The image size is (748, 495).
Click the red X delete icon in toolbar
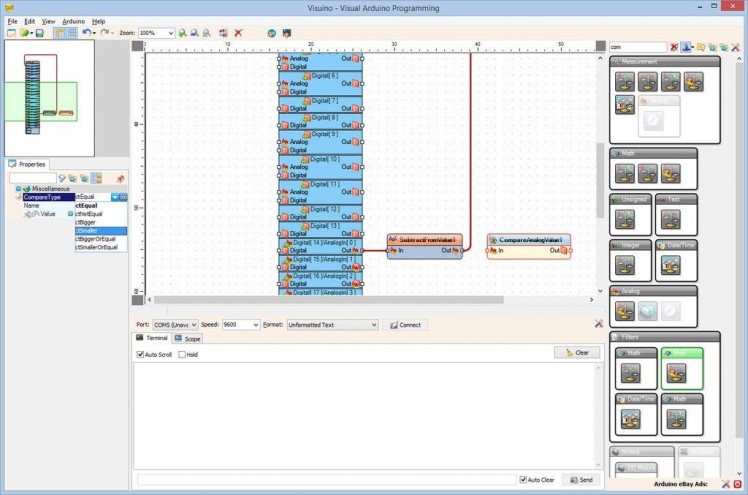pos(238,33)
